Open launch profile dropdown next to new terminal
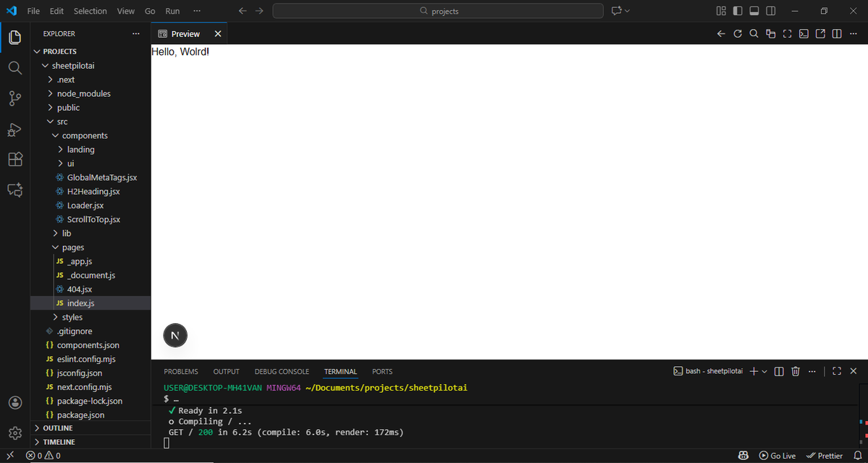868x463 pixels. click(764, 371)
